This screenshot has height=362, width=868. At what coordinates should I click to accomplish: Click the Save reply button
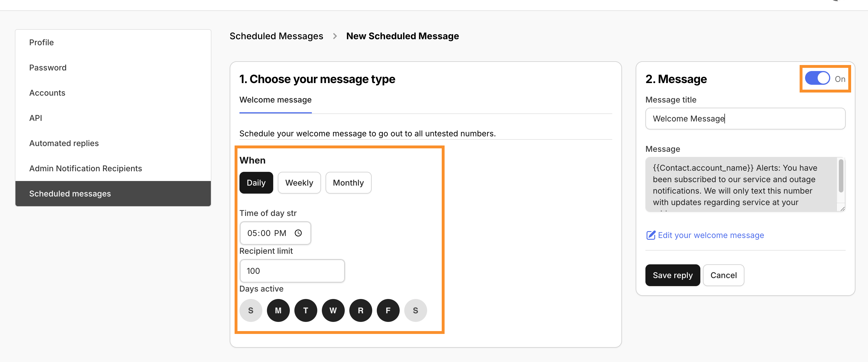coord(672,275)
